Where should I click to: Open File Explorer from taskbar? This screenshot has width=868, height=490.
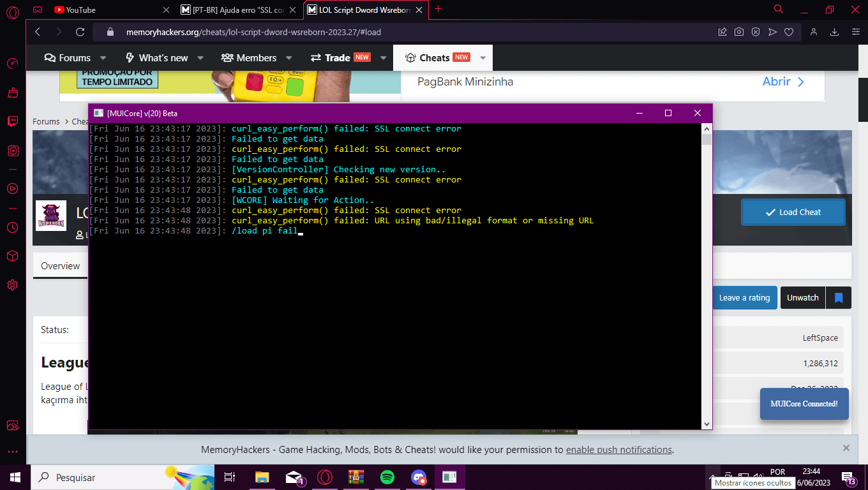pos(262,477)
